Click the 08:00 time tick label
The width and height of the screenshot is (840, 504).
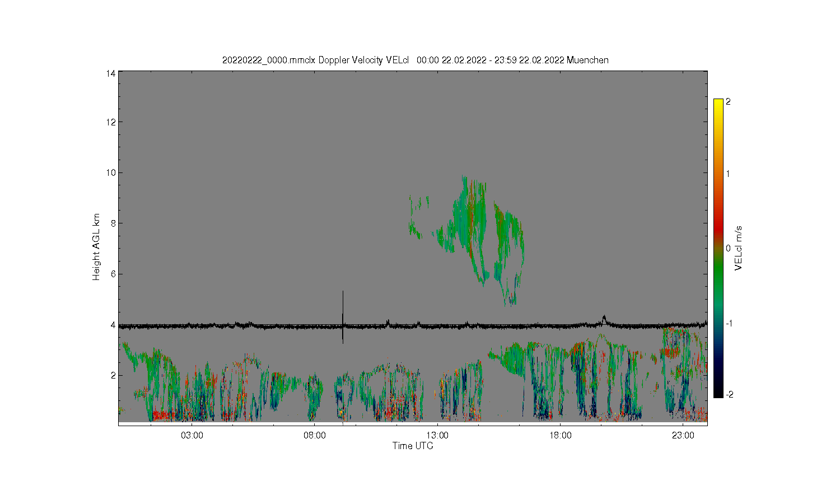[x=315, y=436]
